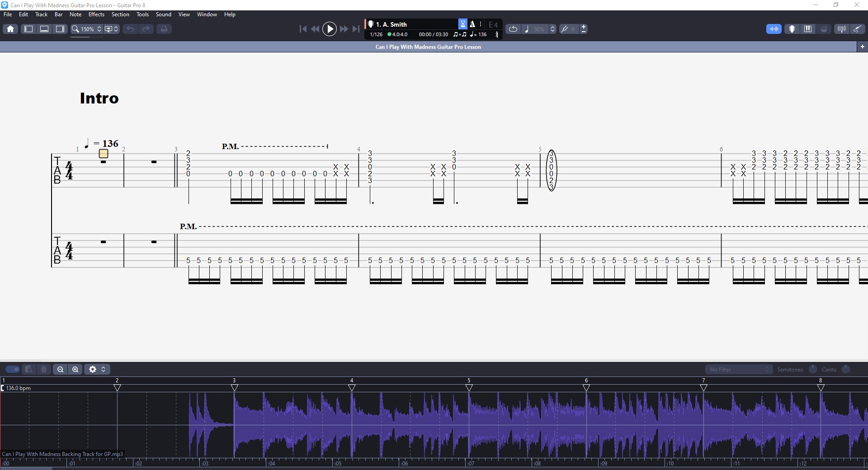Open the File menu
The height and width of the screenshot is (470, 868).
point(8,14)
